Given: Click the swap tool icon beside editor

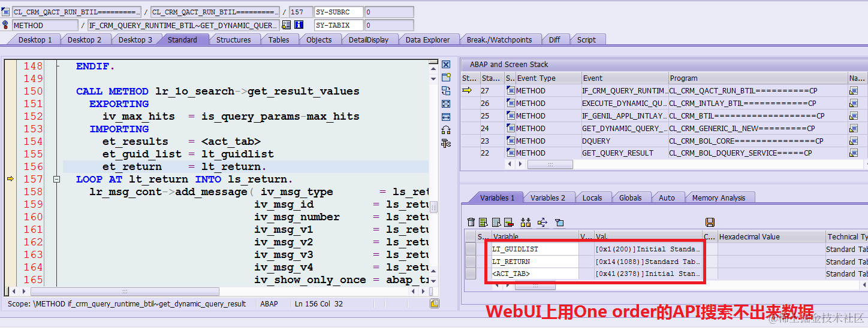Looking at the screenshot, I should (445, 90).
